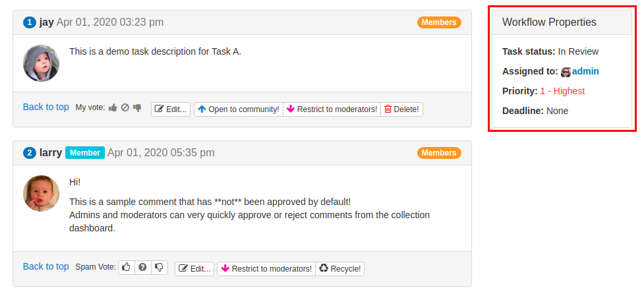644x294 pixels.
Task: Click the number 2 badge beside larry
Action: [x=30, y=153]
